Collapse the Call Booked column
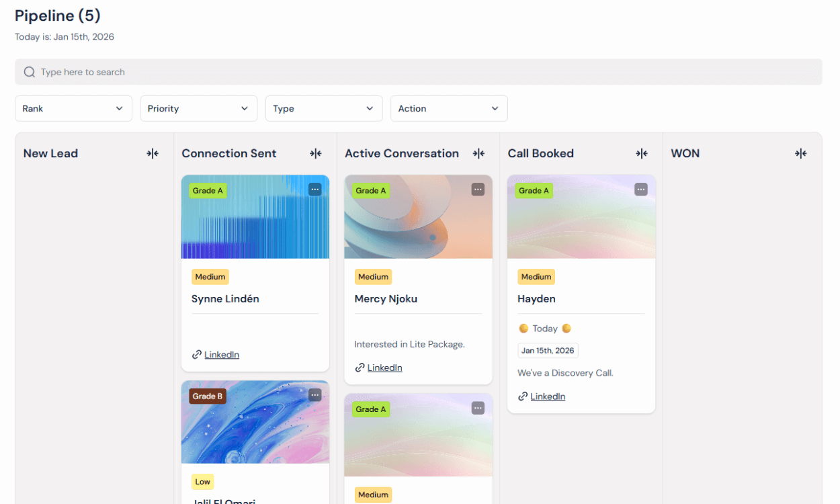 click(642, 154)
